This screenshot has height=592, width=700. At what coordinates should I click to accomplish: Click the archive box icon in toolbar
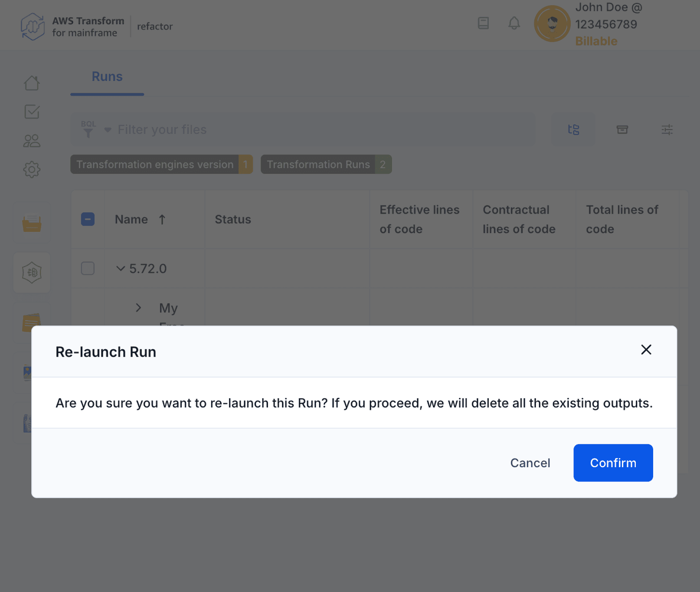pyautogui.click(x=622, y=130)
